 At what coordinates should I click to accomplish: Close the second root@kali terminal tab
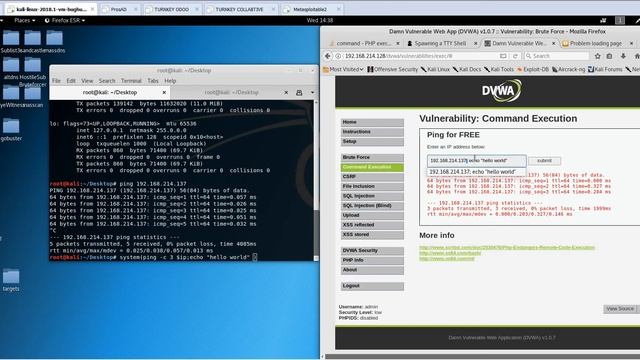[286, 93]
